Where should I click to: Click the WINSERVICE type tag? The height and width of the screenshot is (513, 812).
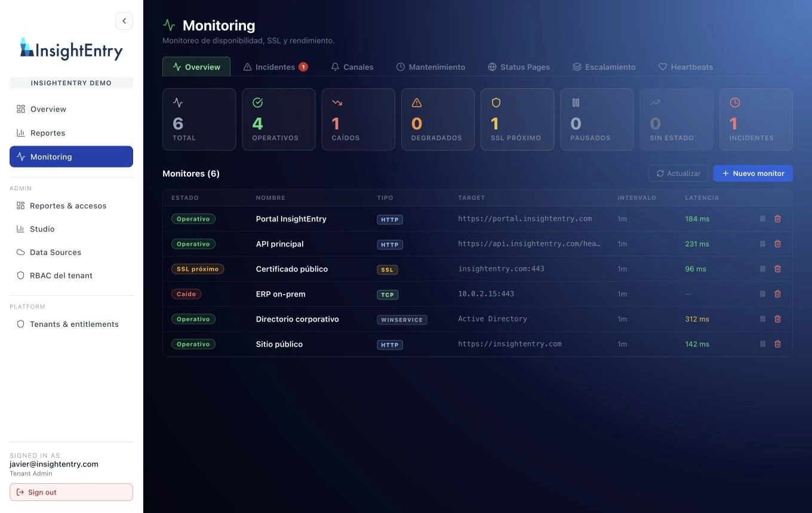click(402, 320)
